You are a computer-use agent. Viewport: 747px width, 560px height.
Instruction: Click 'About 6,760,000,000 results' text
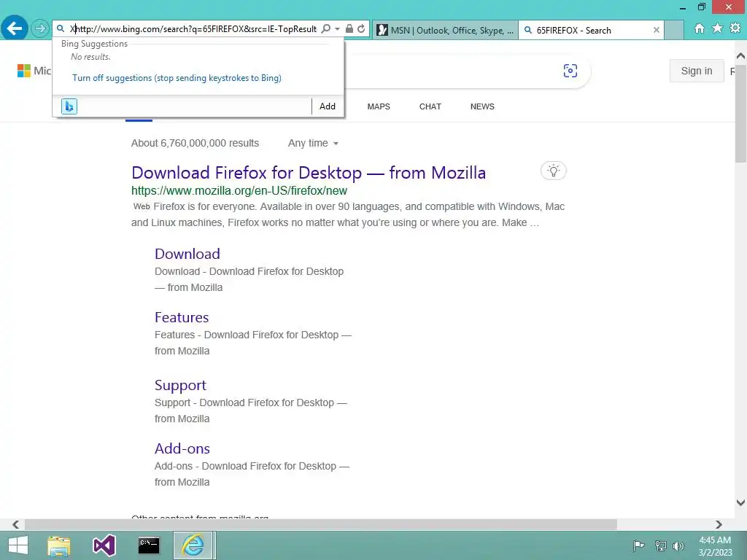pyautogui.click(x=196, y=144)
